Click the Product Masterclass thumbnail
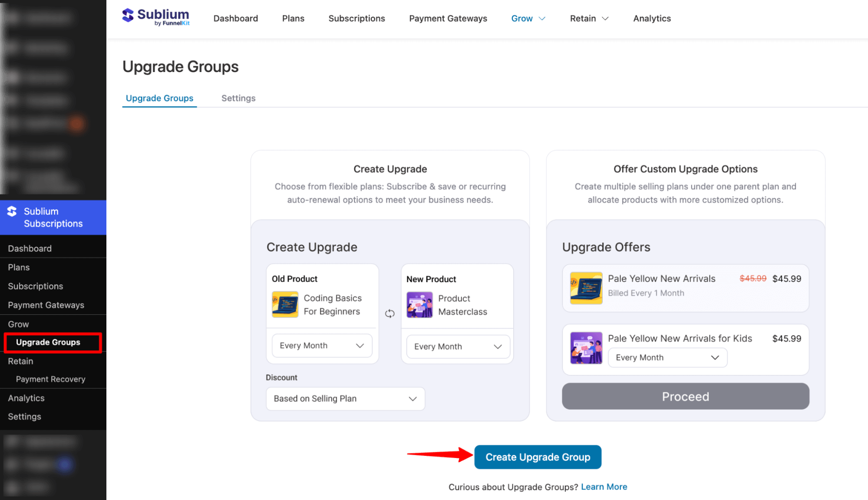 click(x=419, y=305)
